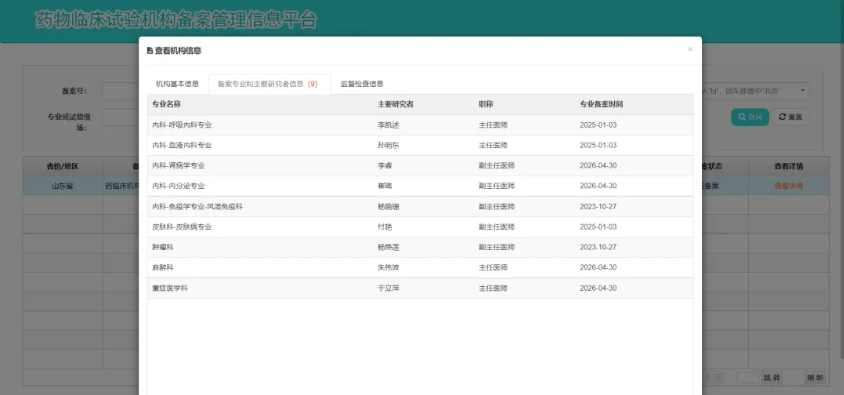Select the 内科-呼吸内科专业 row
Screen dimensions: 844x395
point(420,125)
